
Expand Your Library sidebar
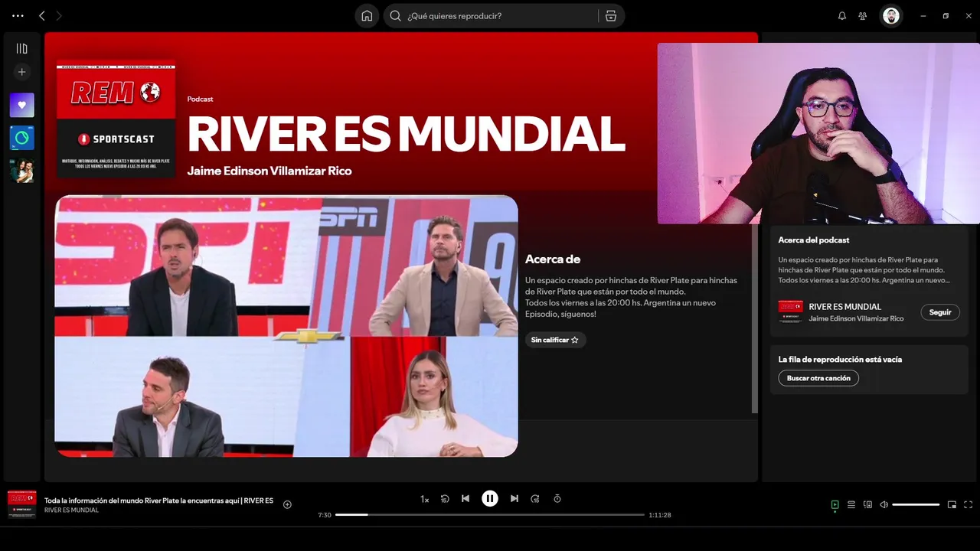click(22, 48)
